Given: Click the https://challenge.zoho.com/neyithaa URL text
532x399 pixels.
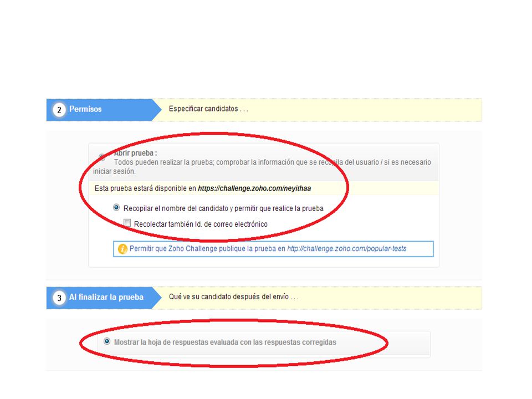Looking at the screenshot, I should pos(254,188).
